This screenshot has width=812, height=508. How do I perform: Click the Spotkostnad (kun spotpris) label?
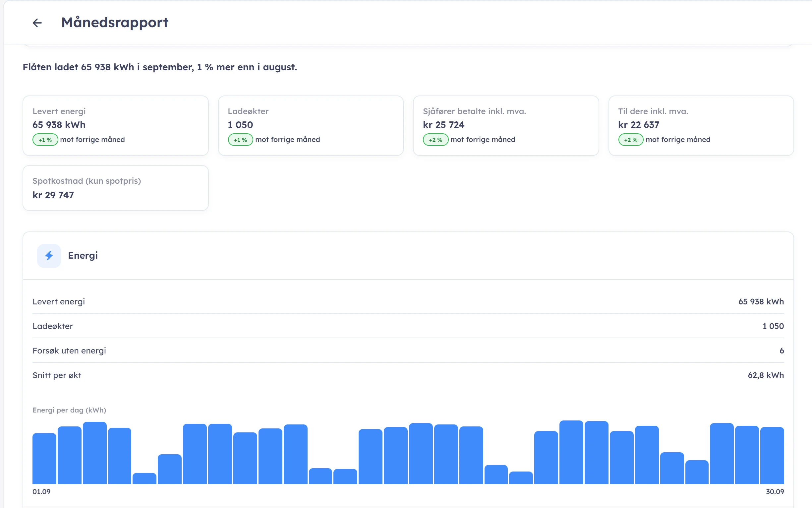[x=87, y=181]
